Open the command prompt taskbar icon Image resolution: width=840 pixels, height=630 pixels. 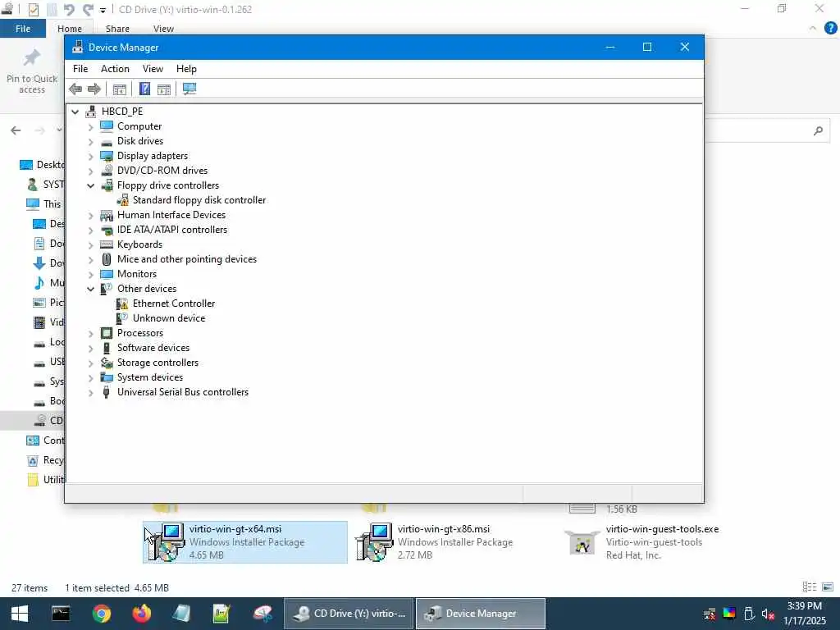click(x=61, y=614)
